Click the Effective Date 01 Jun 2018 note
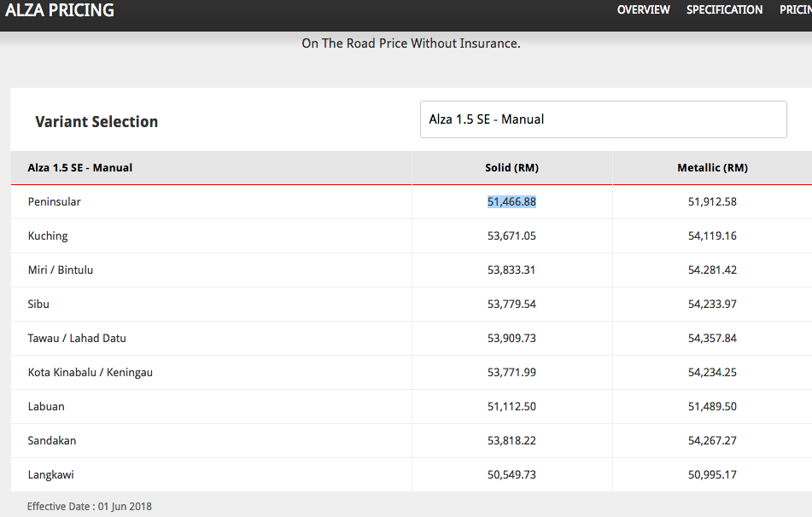This screenshot has width=812, height=517. pyautogui.click(x=90, y=507)
